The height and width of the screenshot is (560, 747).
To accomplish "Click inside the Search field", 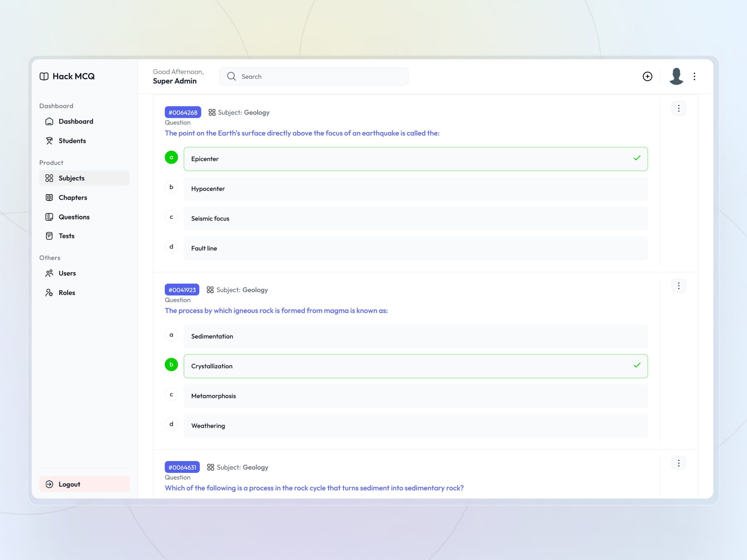I will coord(314,76).
